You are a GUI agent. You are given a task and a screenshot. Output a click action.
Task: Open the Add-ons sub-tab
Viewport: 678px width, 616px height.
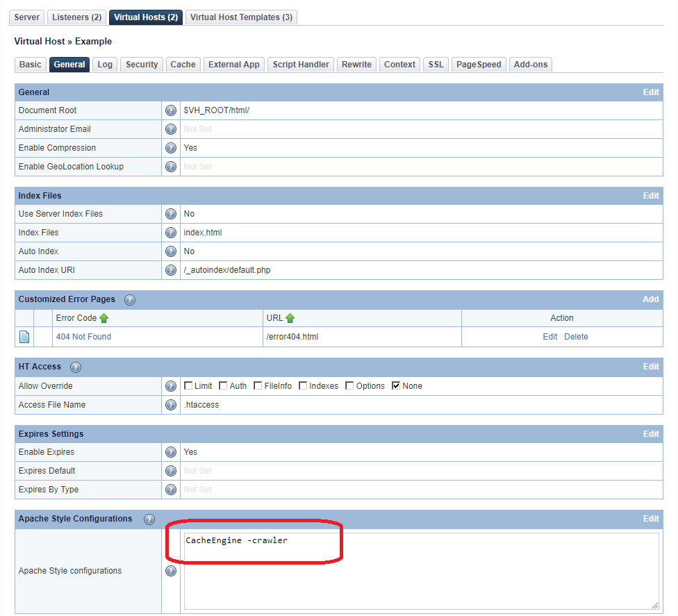pyautogui.click(x=531, y=65)
